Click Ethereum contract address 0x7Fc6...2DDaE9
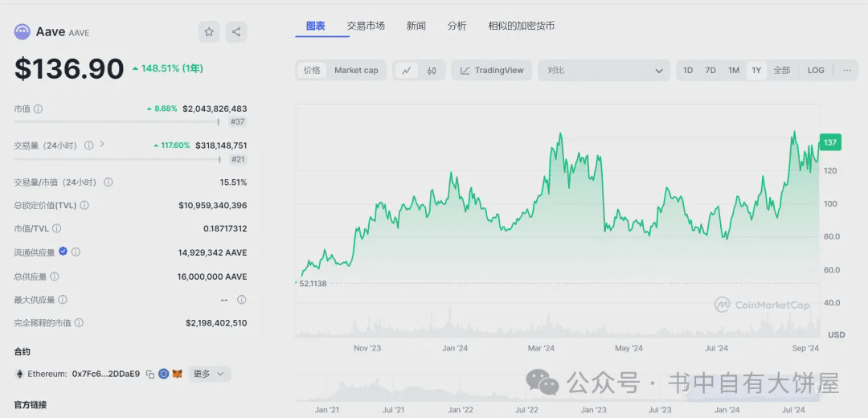868x418 pixels. click(x=106, y=375)
